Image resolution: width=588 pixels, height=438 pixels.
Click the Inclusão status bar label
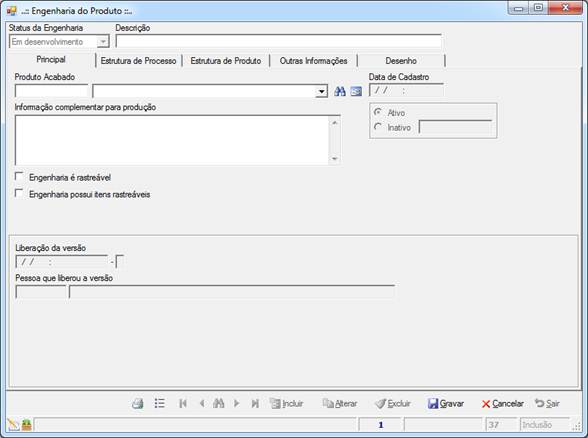[x=545, y=425]
